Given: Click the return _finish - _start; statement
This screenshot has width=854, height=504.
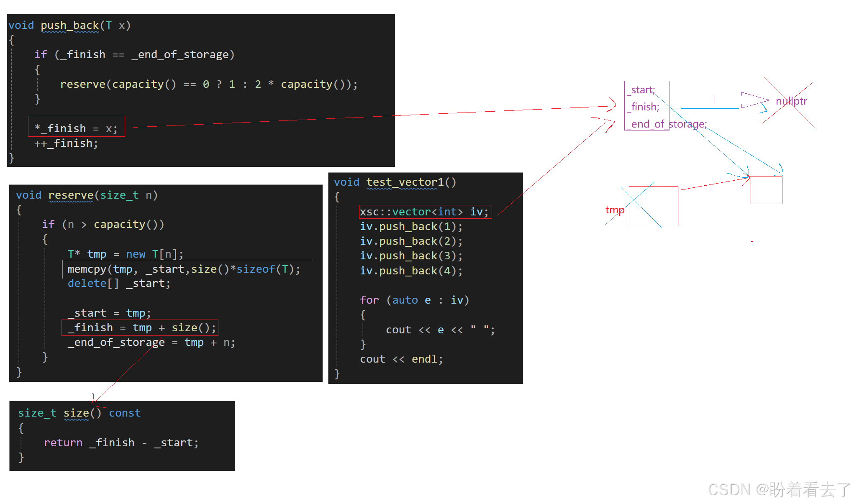Looking at the screenshot, I should pos(121,443).
